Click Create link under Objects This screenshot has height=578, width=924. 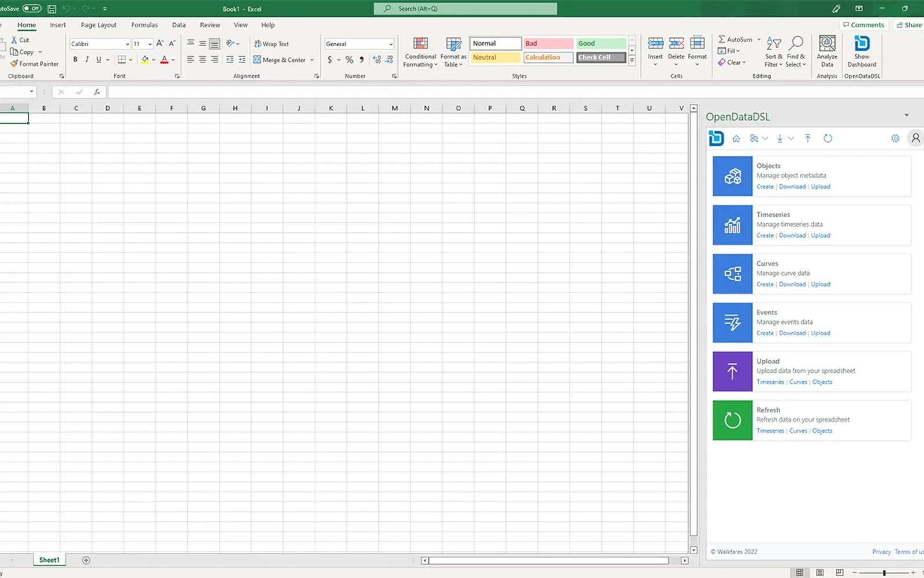[x=765, y=187]
